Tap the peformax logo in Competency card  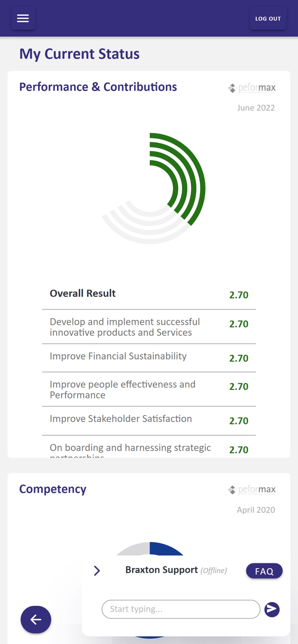(x=252, y=490)
